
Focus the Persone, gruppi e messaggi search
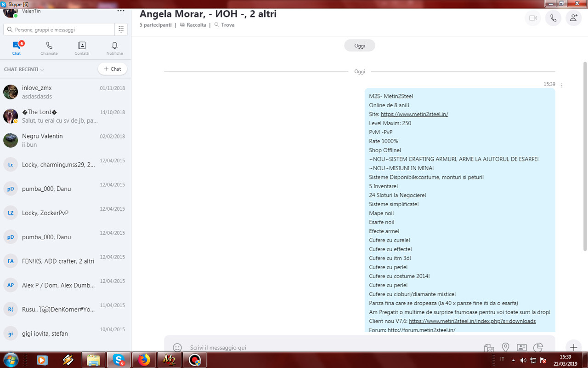59,29
